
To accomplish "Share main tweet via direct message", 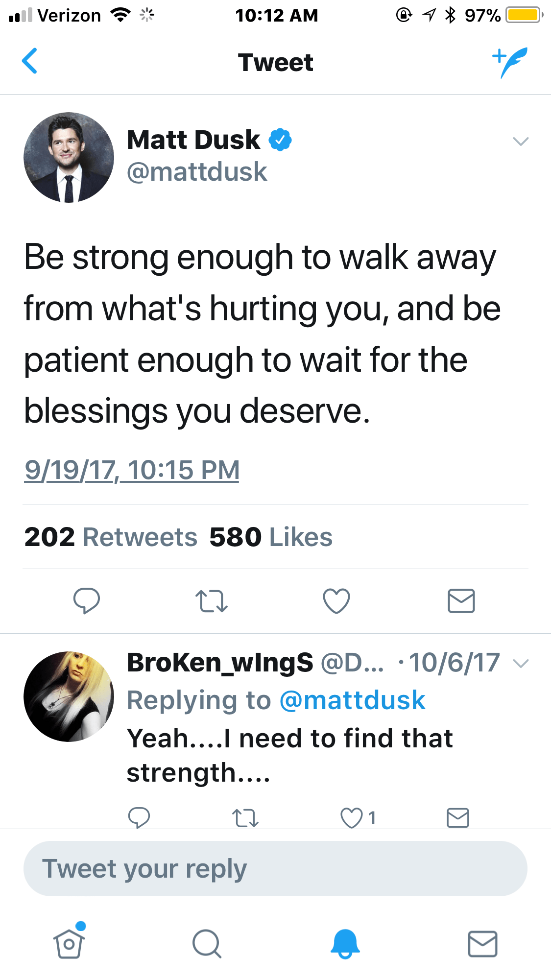I will 461,601.
